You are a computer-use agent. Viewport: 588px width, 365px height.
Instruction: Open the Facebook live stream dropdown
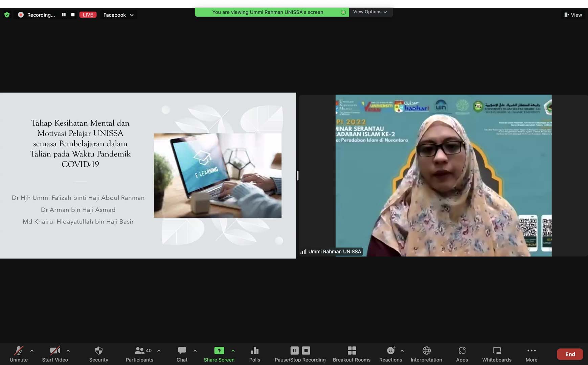pos(118,15)
